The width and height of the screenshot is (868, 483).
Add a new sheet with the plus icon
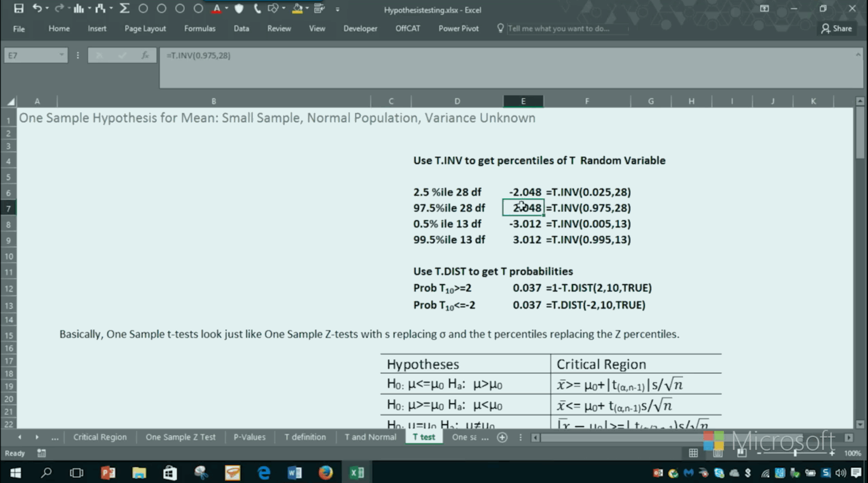pyautogui.click(x=502, y=437)
